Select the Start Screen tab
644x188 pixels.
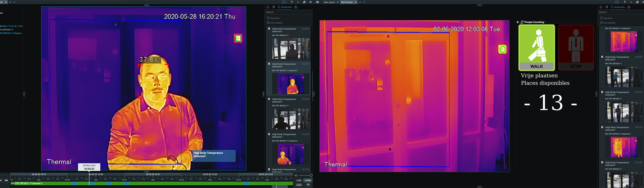point(347,2)
